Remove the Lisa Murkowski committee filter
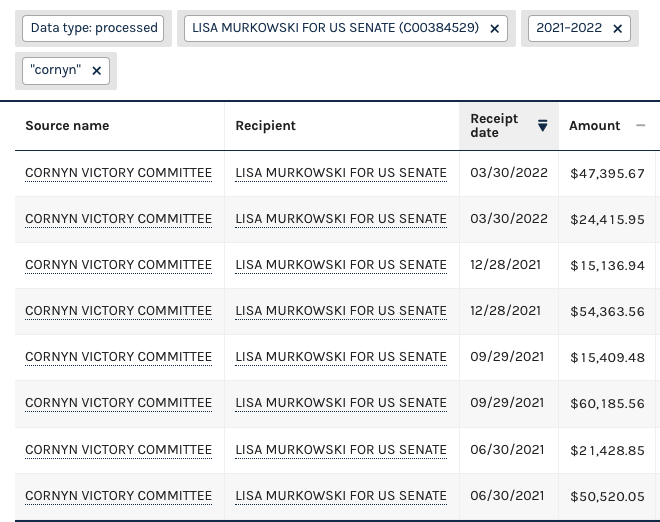The width and height of the screenshot is (660, 522). coord(495,29)
